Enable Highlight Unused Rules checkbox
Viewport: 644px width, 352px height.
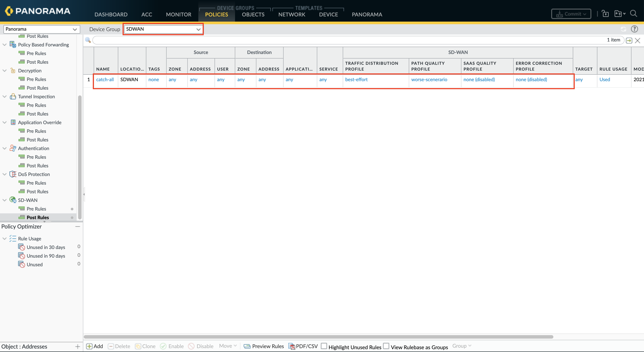324,346
